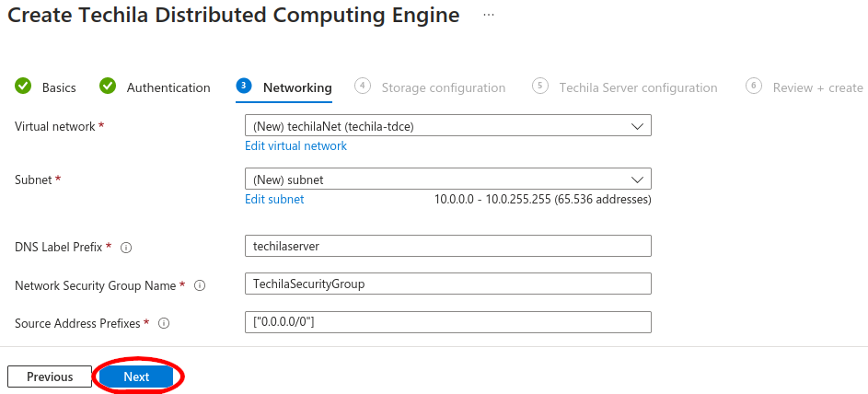Switch to the Basics tab

click(x=59, y=87)
